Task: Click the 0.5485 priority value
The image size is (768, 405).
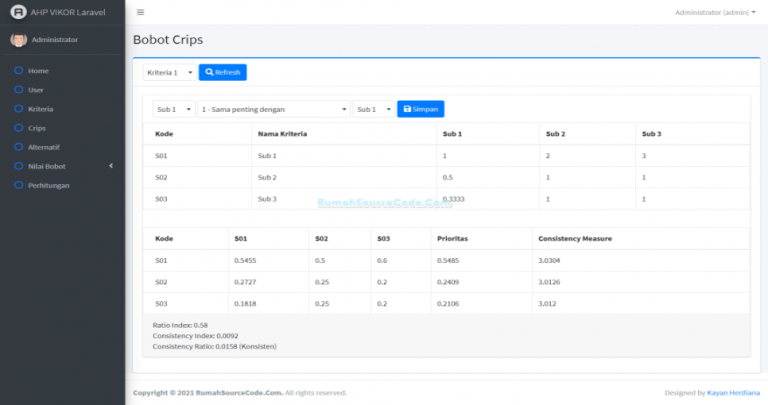Action: pos(448,261)
